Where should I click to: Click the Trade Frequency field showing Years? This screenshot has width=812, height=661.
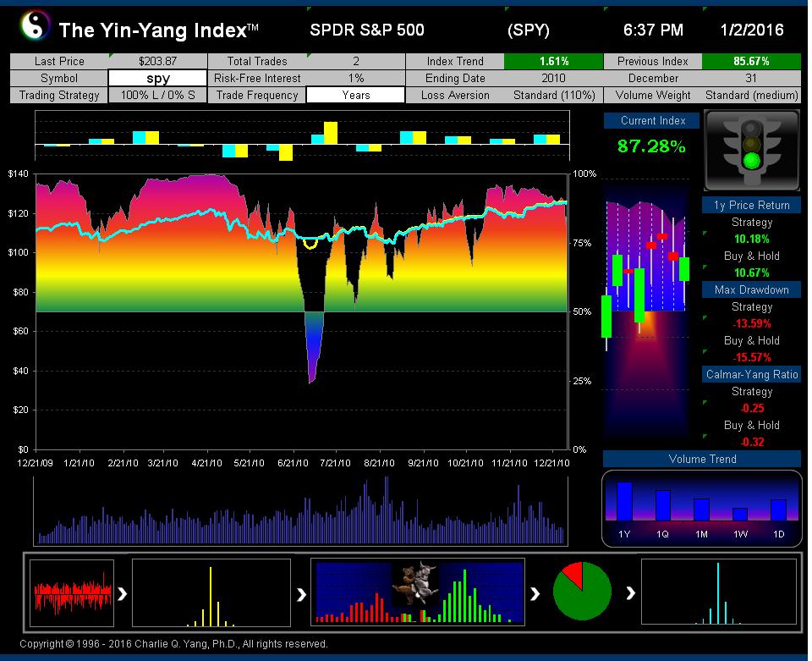pos(356,96)
